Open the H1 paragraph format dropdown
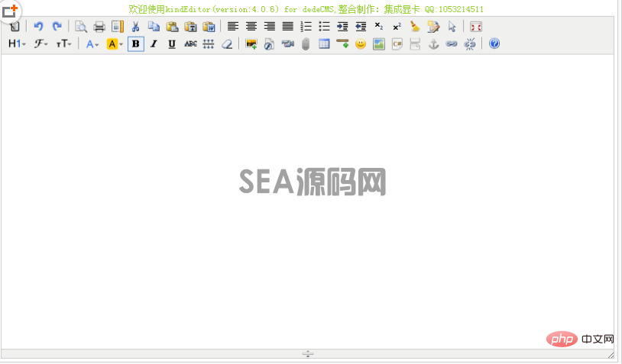This screenshot has height=364, width=622. 17,44
